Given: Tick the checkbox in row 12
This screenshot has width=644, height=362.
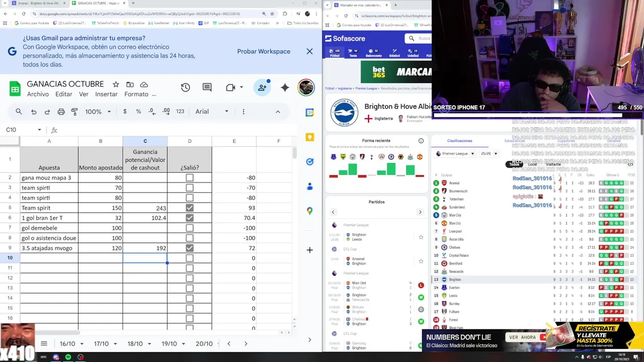Looking at the screenshot, I should [x=190, y=278].
